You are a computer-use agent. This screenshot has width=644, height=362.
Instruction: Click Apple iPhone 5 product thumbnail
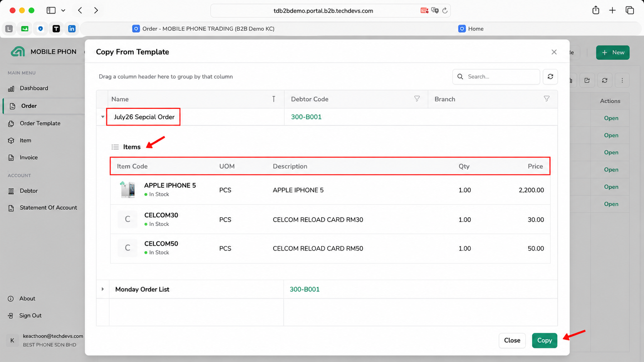pos(127,190)
